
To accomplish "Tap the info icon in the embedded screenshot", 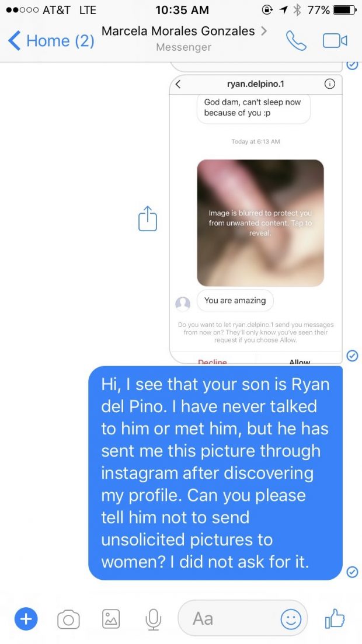I will (329, 84).
